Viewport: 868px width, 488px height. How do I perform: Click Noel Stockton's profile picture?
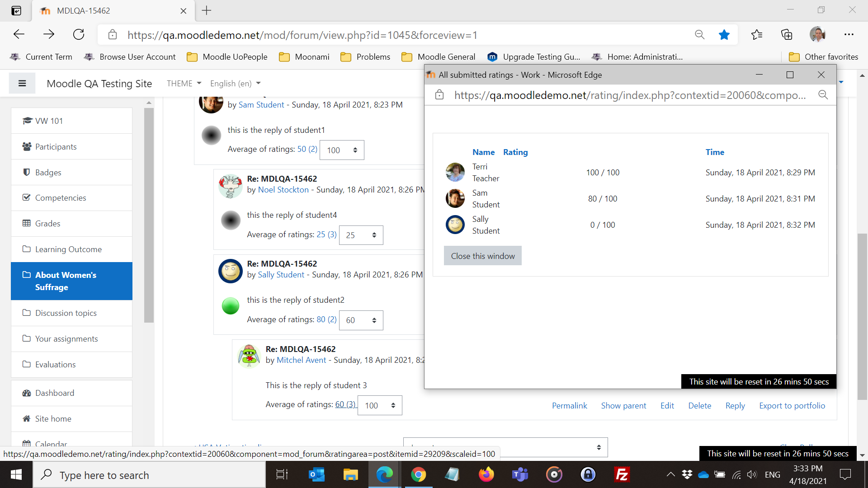tap(231, 186)
